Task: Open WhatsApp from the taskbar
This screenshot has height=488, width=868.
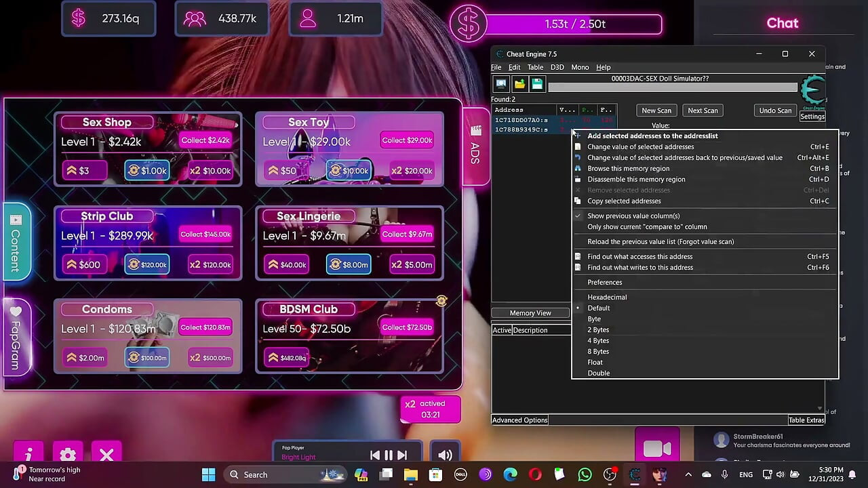Action: coord(585,474)
